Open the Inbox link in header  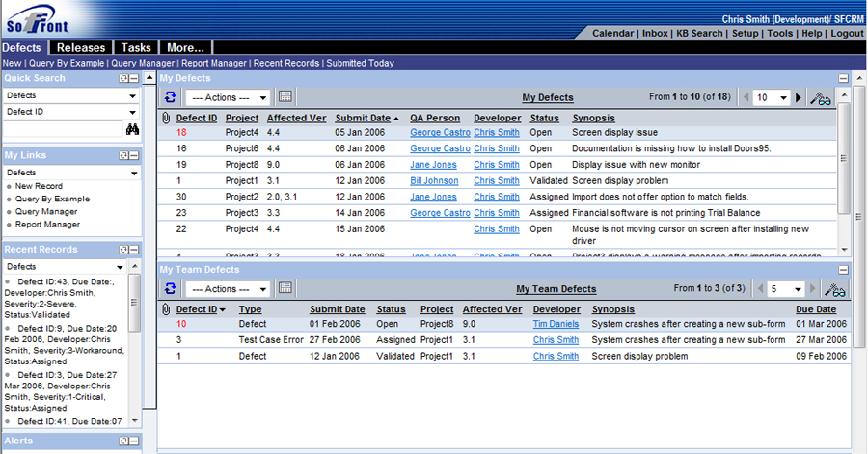[655, 33]
